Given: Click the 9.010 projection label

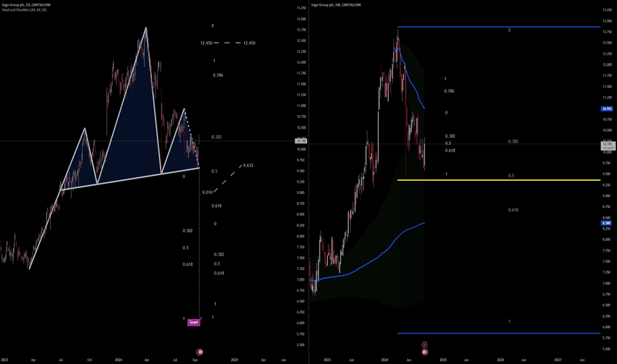Looking at the screenshot, I should pyautogui.click(x=207, y=193).
